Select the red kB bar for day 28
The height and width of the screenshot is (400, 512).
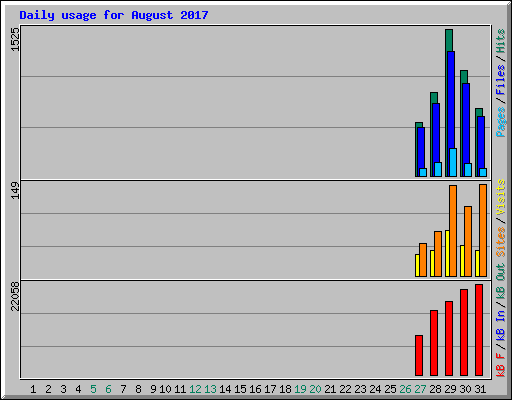[x=434, y=343]
